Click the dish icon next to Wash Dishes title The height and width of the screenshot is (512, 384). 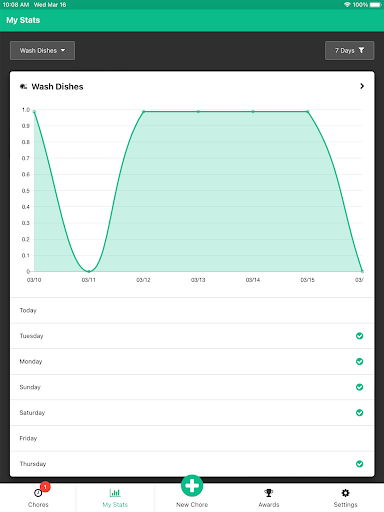click(23, 87)
